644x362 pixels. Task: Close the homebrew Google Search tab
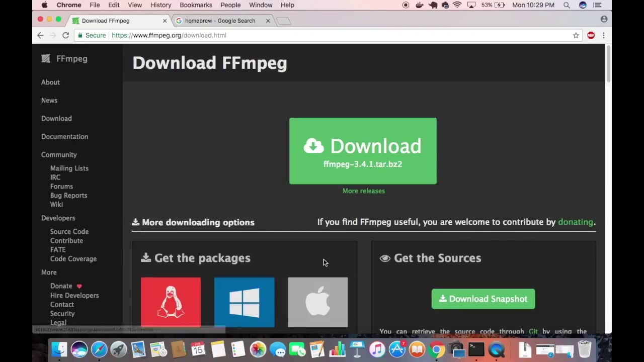click(268, 21)
